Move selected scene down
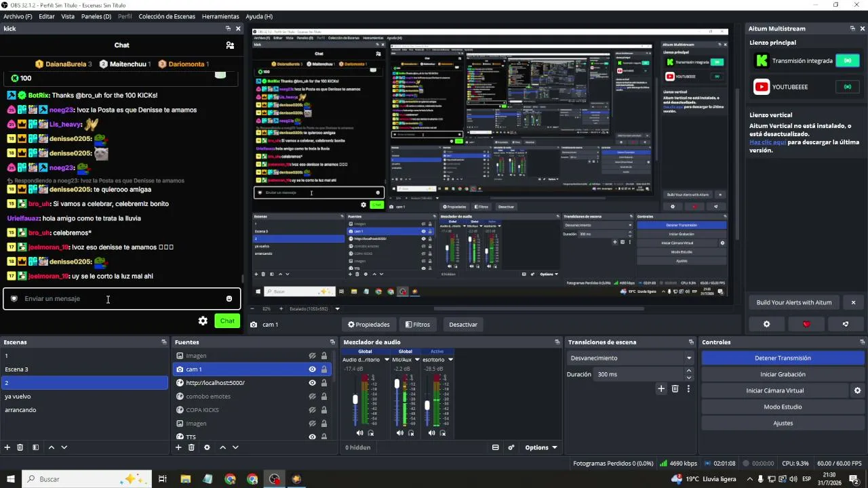Viewport: 868px width, 488px height. 64,447
